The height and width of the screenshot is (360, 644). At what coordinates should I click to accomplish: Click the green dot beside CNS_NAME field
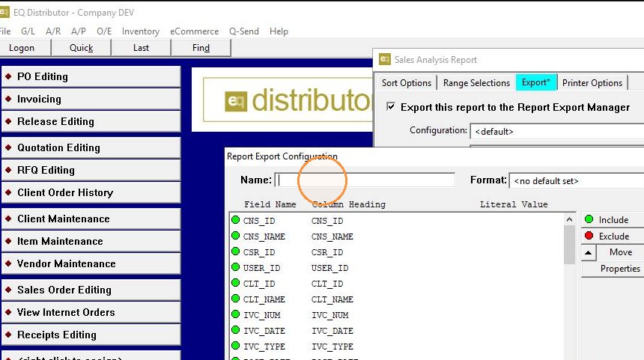point(235,236)
